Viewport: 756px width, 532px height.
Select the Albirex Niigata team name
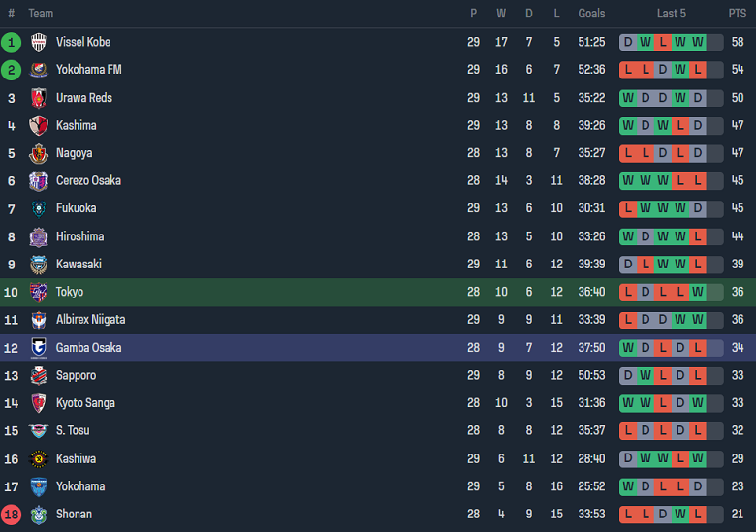[x=90, y=320]
